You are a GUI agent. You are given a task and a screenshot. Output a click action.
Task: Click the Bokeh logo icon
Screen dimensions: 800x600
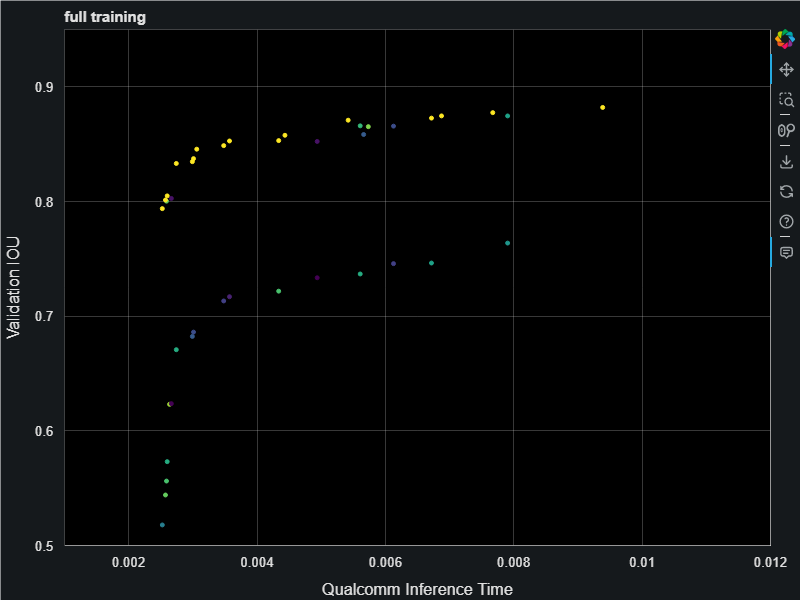786,39
